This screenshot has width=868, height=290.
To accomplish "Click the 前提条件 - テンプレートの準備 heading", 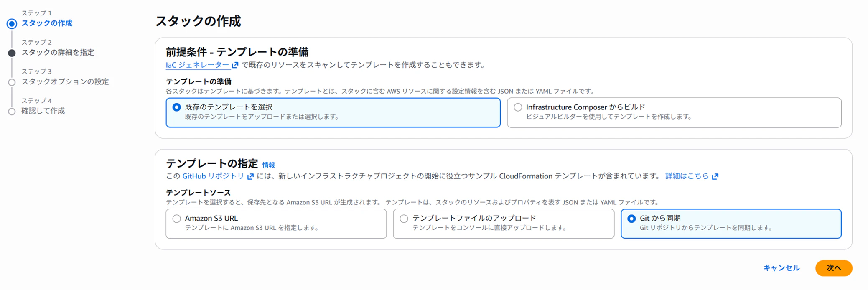I will coord(237,52).
